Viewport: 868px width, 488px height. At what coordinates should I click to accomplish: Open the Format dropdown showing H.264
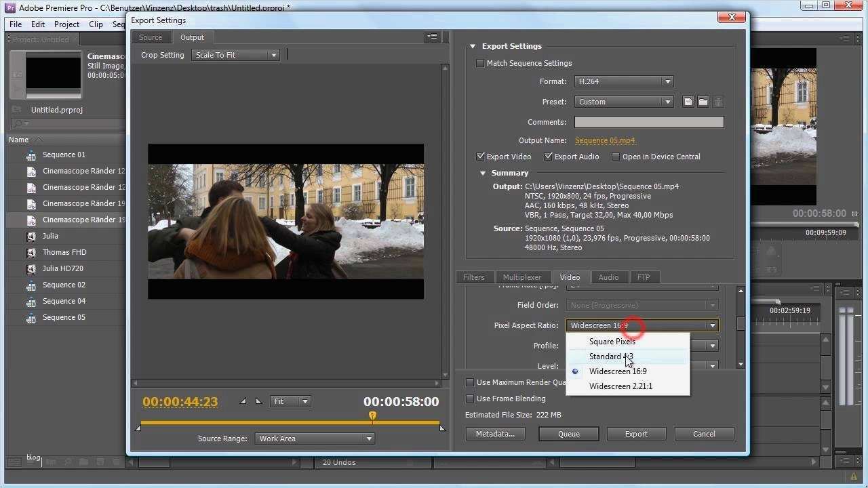point(623,81)
